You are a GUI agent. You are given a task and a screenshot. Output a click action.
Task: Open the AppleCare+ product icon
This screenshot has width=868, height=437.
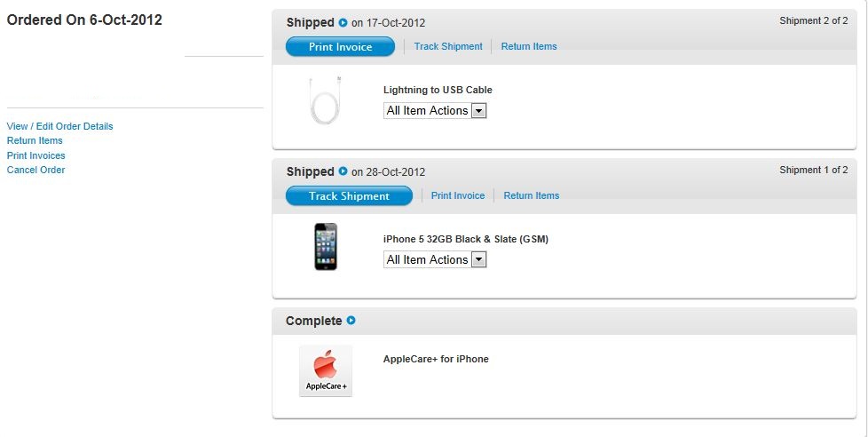[x=326, y=370]
